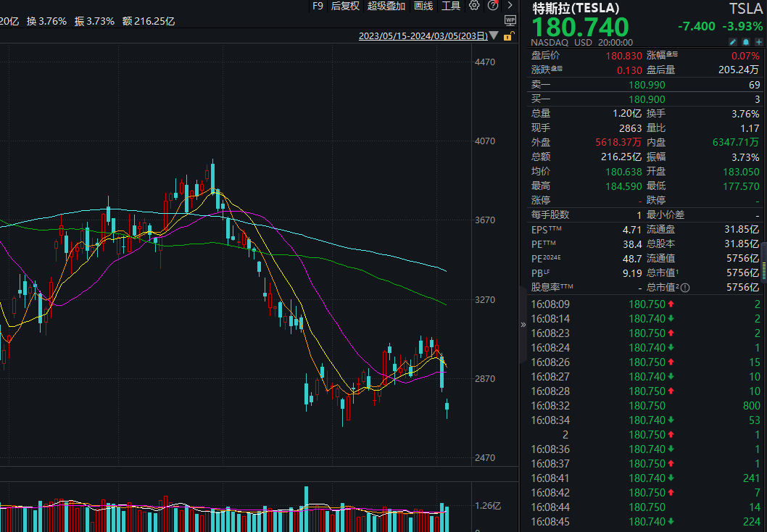
Task: Select the 16:08:09 trade tick row
Action: point(646,304)
